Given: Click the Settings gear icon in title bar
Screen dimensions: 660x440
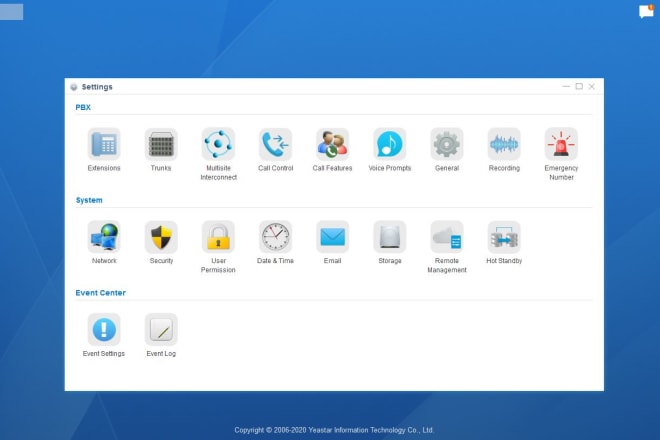Looking at the screenshot, I should [74, 87].
